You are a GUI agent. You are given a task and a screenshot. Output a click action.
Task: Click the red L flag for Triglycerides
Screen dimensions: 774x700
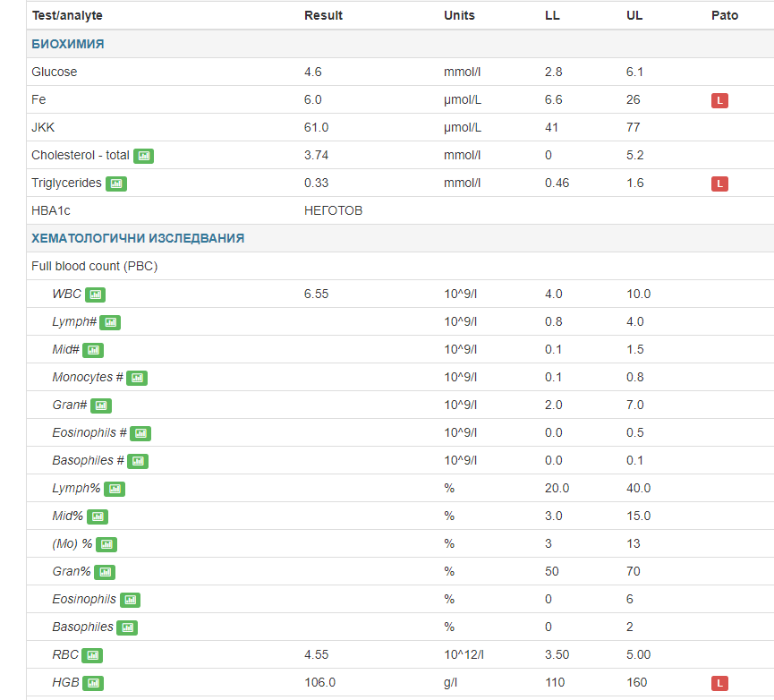(719, 184)
